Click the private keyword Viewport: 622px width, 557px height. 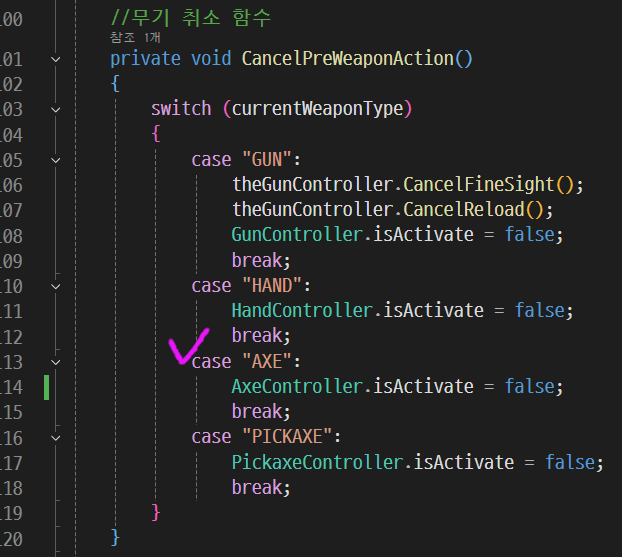(x=146, y=59)
